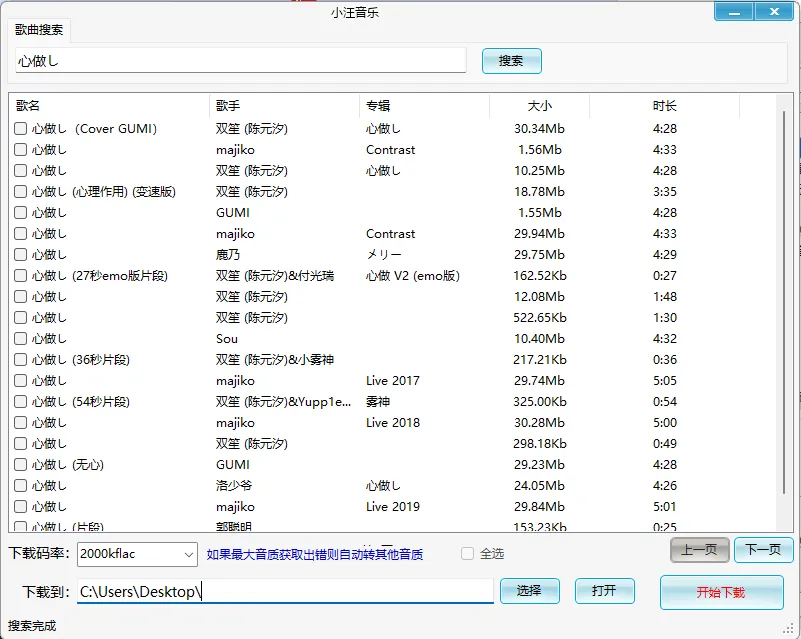
Task: Check the 全选 select-all checkbox
Action: pos(465,553)
